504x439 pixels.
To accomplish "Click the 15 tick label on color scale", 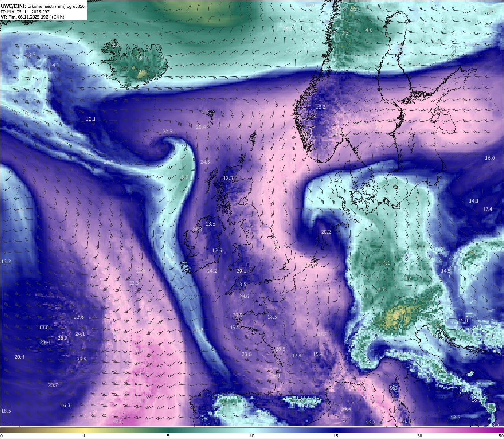I will click(336, 436).
